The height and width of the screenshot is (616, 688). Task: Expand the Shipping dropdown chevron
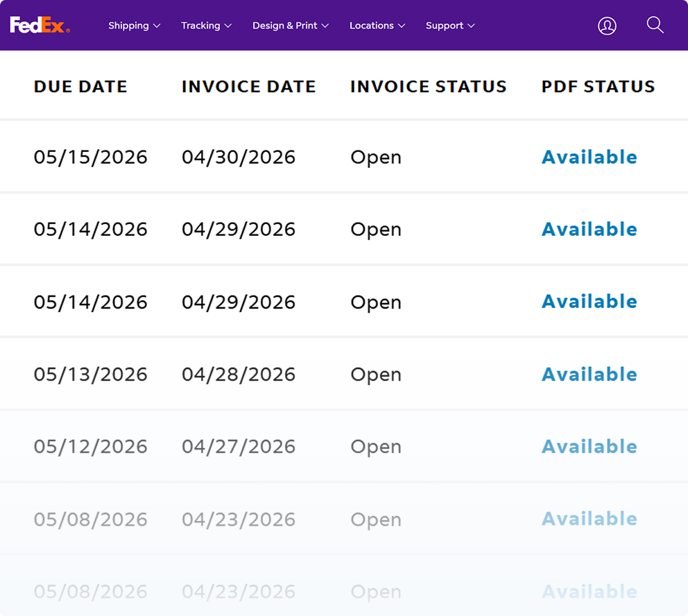[x=157, y=26]
